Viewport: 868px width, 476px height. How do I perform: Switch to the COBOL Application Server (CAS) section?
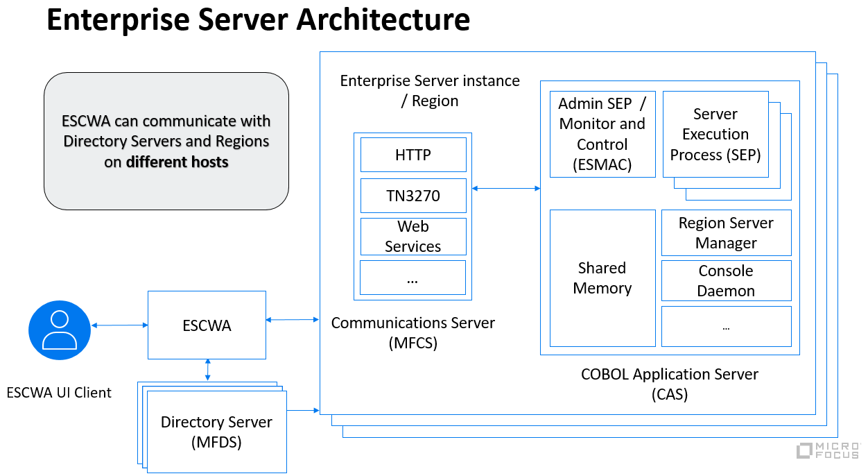coord(669,384)
